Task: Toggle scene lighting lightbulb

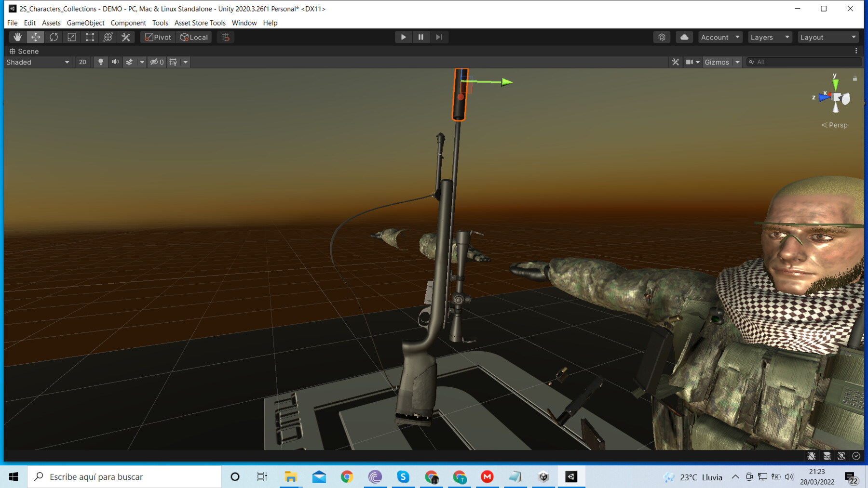Action: (100, 62)
